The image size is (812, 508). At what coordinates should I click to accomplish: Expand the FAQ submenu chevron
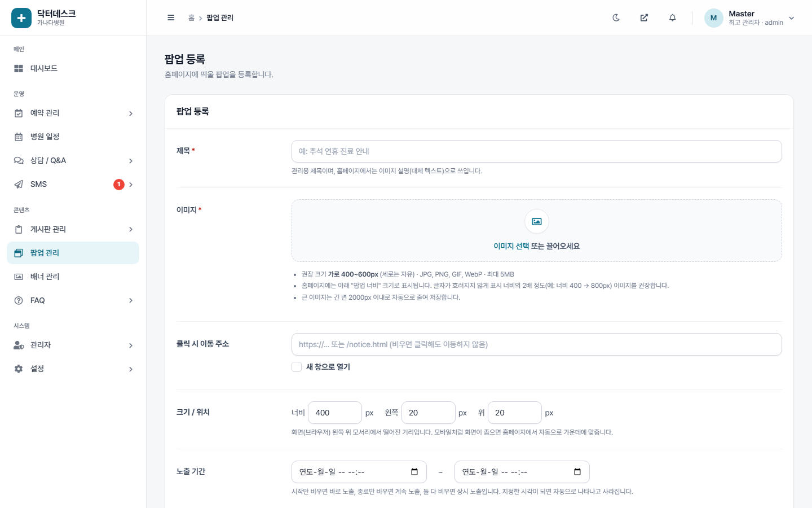[x=131, y=300]
